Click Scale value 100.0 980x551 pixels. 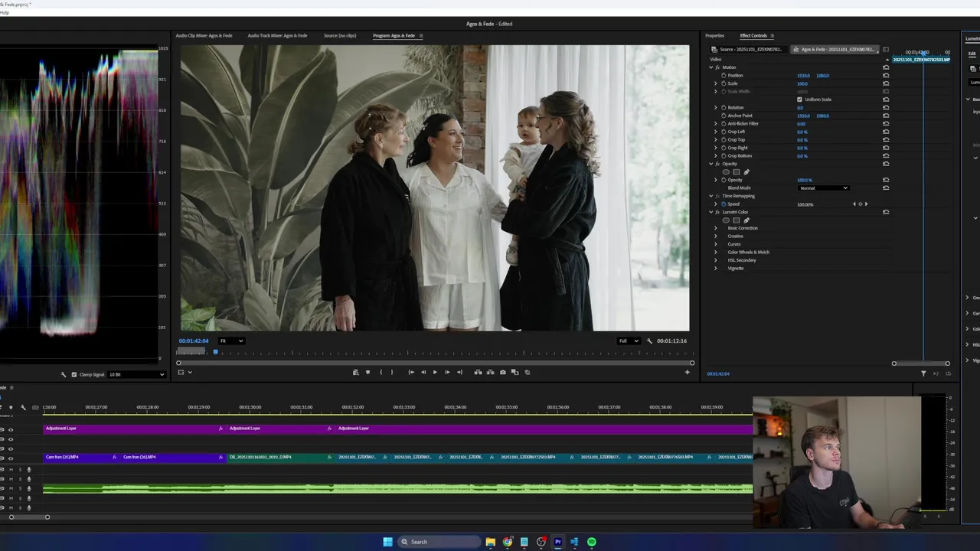coord(802,83)
